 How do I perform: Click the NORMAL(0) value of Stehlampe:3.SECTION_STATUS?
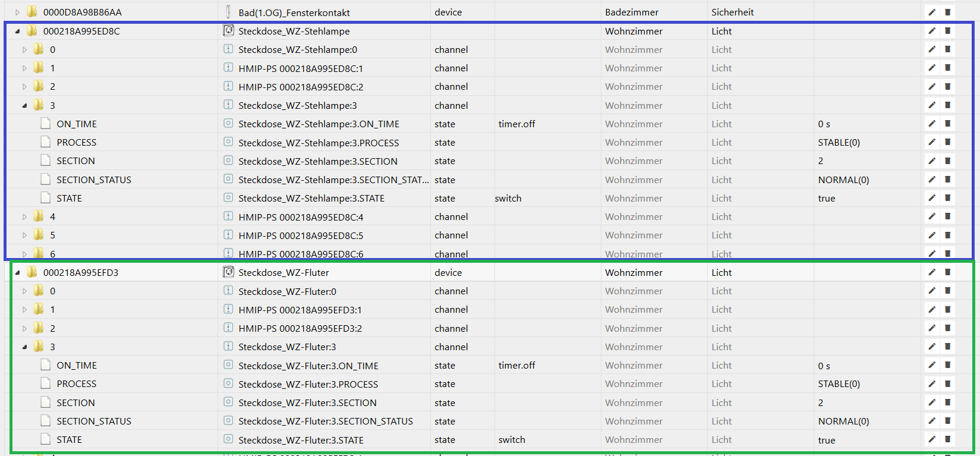843,180
